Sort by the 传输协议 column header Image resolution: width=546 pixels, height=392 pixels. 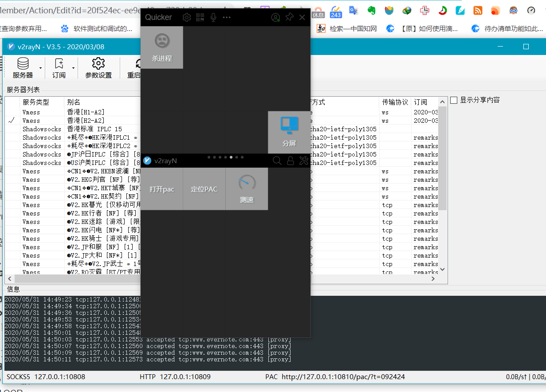pos(395,102)
